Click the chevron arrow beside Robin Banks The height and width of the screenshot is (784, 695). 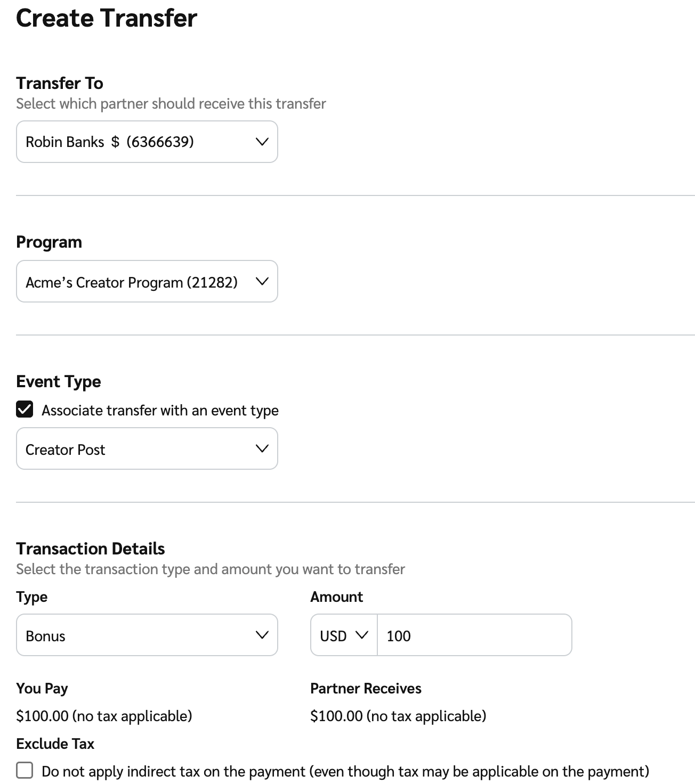pos(262,142)
